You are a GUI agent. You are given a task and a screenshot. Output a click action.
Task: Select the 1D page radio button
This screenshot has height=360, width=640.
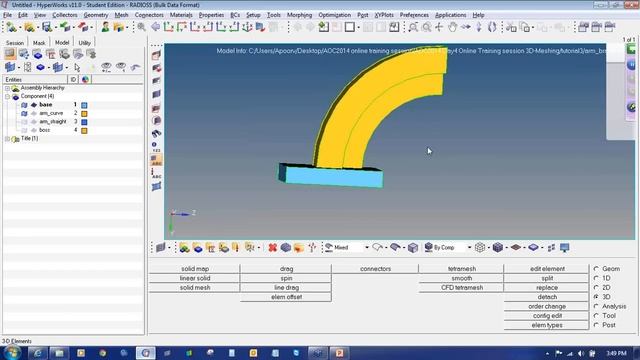(596, 278)
